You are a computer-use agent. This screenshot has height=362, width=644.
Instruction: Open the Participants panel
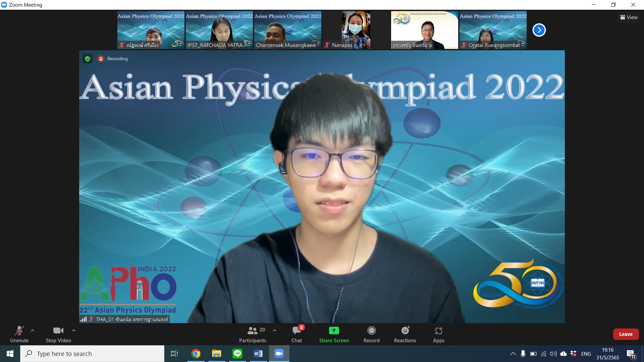pyautogui.click(x=253, y=334)
